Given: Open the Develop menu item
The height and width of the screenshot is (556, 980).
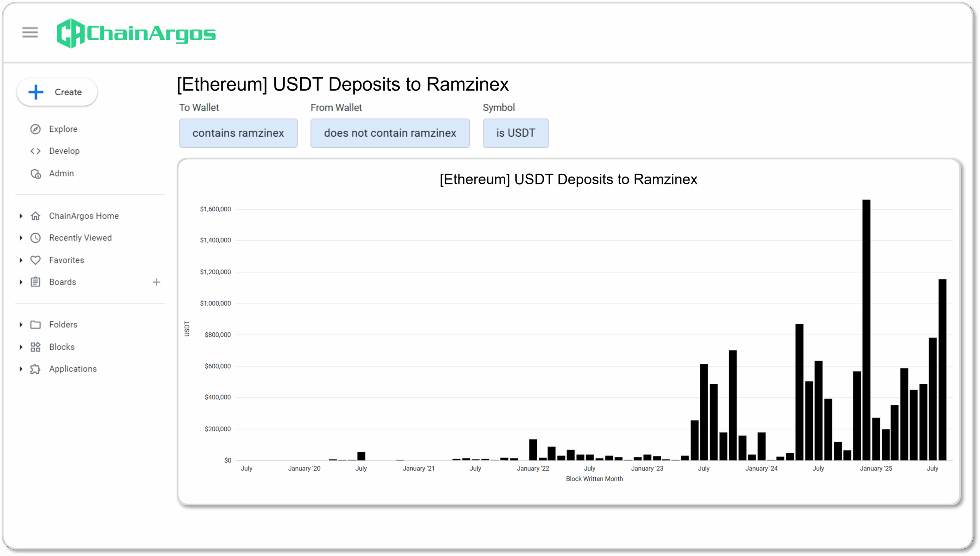Looking at the screenshot, I should pyautogui.click(x=64, y=151).
